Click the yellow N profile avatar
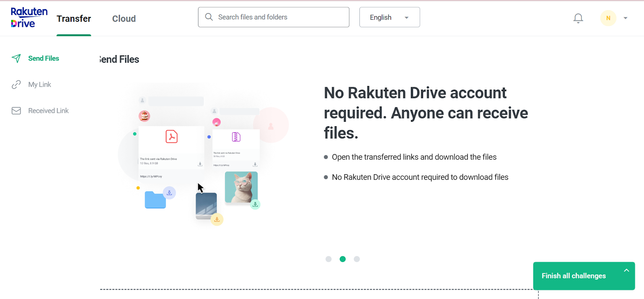644x299 pixels. click(608, 18)
